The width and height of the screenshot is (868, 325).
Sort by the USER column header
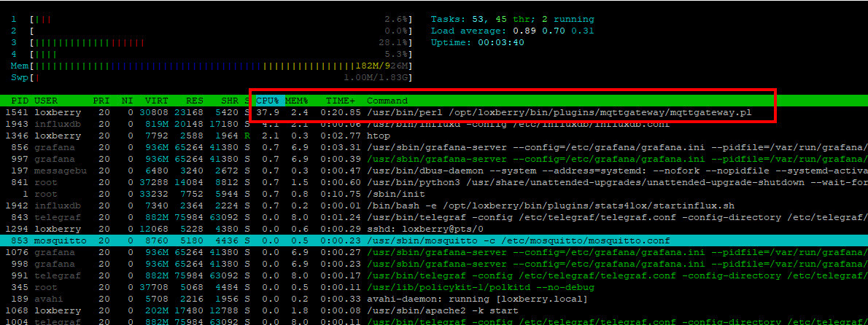46,101
